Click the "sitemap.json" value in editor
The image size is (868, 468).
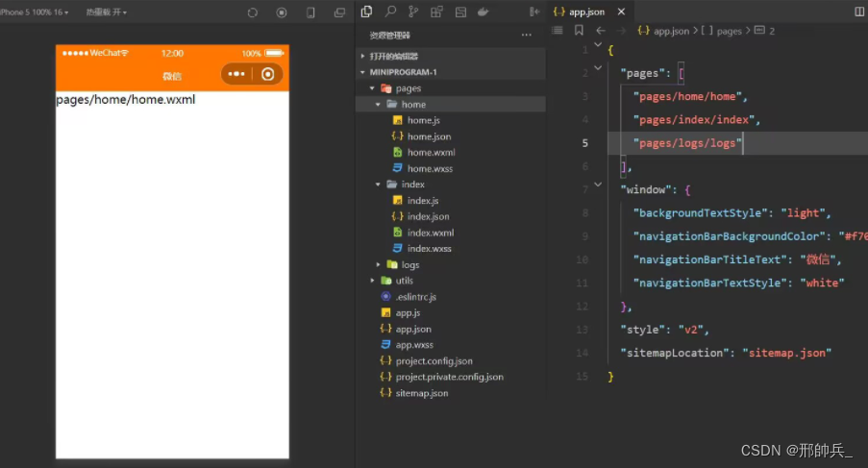point(786,353)
